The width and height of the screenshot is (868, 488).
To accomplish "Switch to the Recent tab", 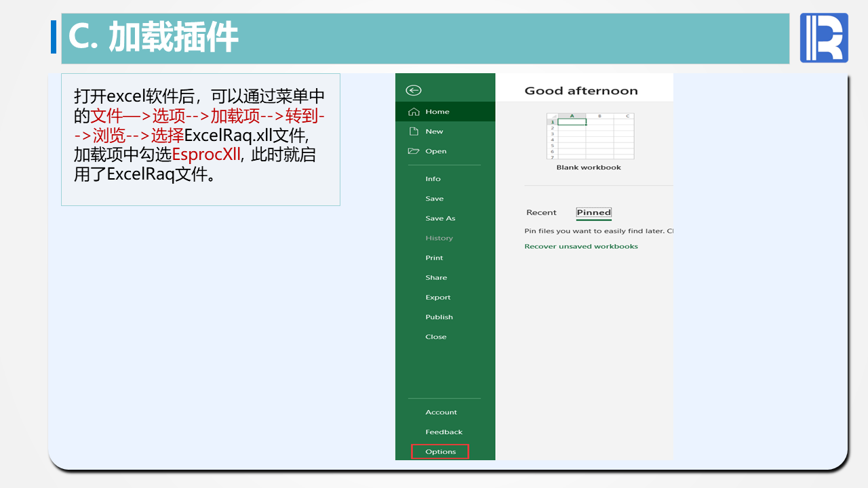I will pos(541,213).
